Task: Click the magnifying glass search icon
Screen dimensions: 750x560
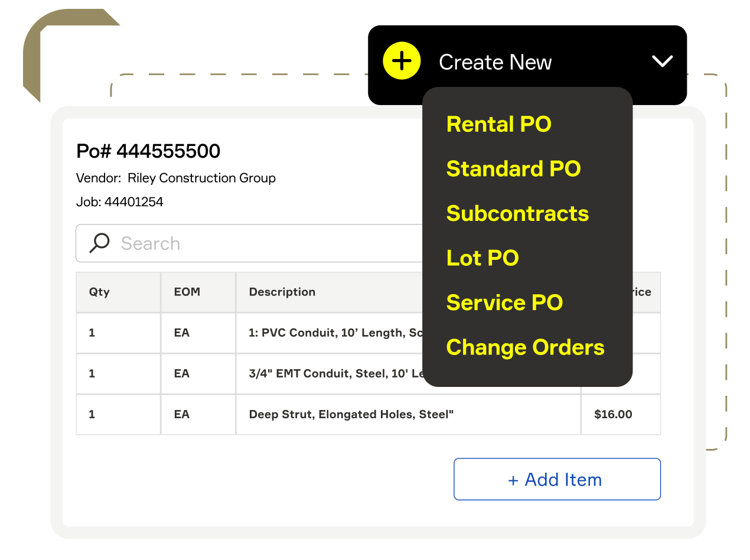Action: tap(99, 243)
